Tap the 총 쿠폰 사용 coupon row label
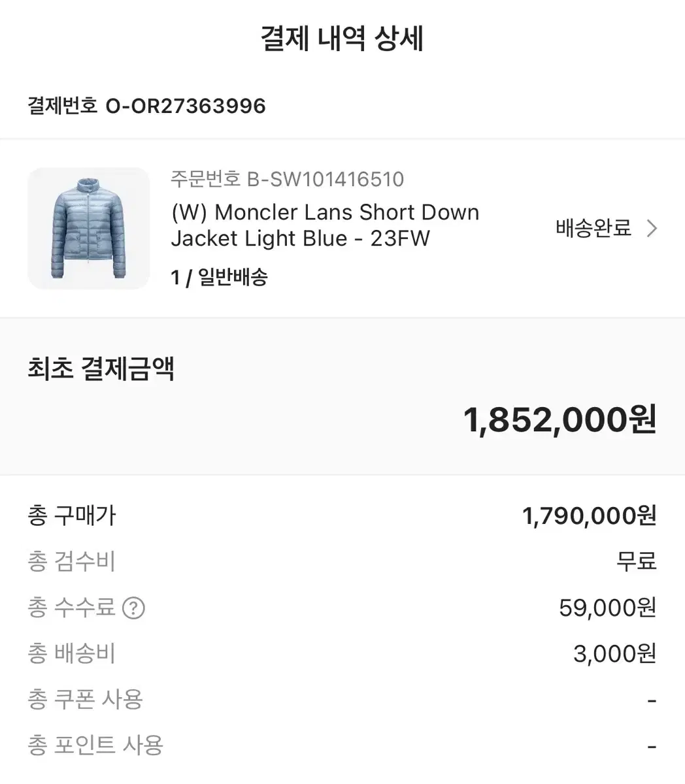The height and width of the screenshot is (784, 685). [85, 700]
